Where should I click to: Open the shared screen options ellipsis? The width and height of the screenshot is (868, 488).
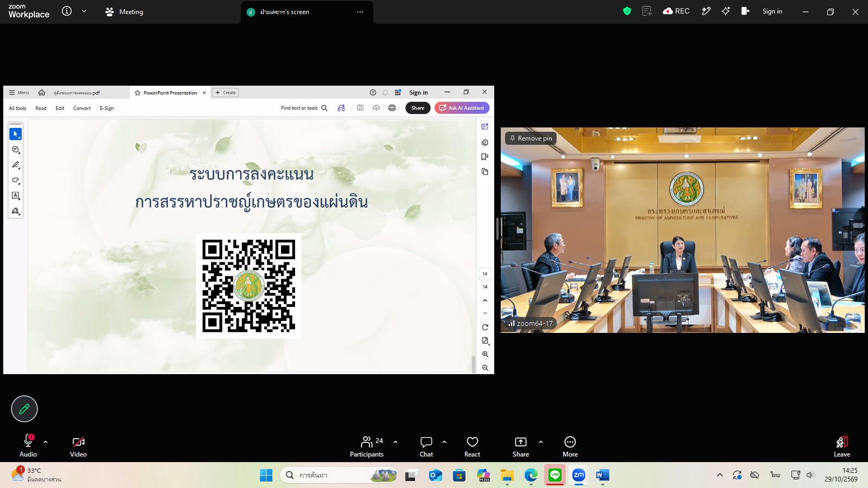pos(360,12)
